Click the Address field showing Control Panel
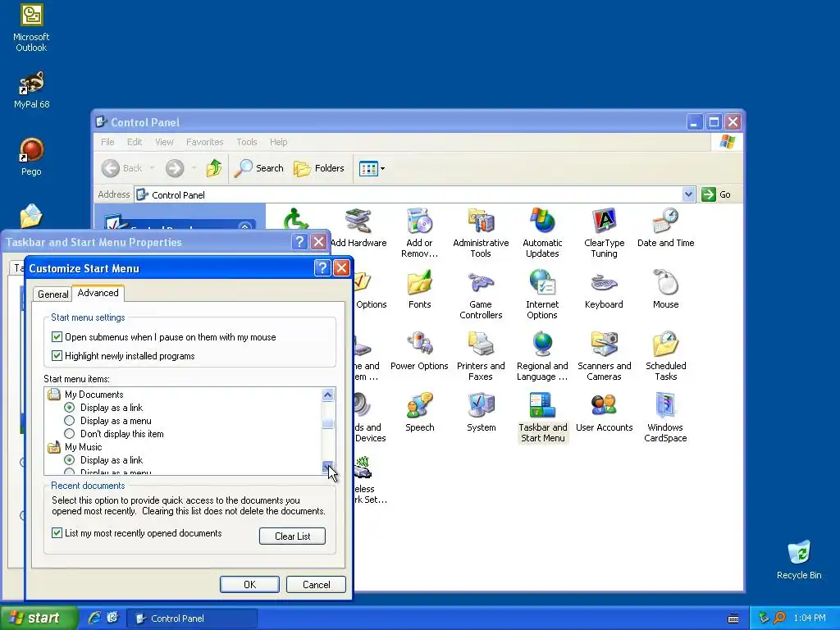The width and height of the screenshot is (840, 630). pyautogui.click(x=409, y=194)
